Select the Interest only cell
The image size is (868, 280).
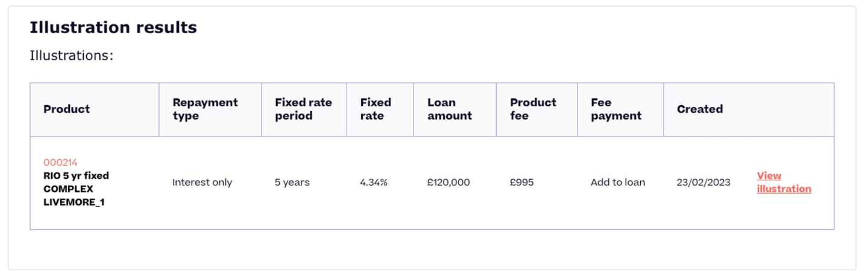pyautogui.click(x=202, y=182)
